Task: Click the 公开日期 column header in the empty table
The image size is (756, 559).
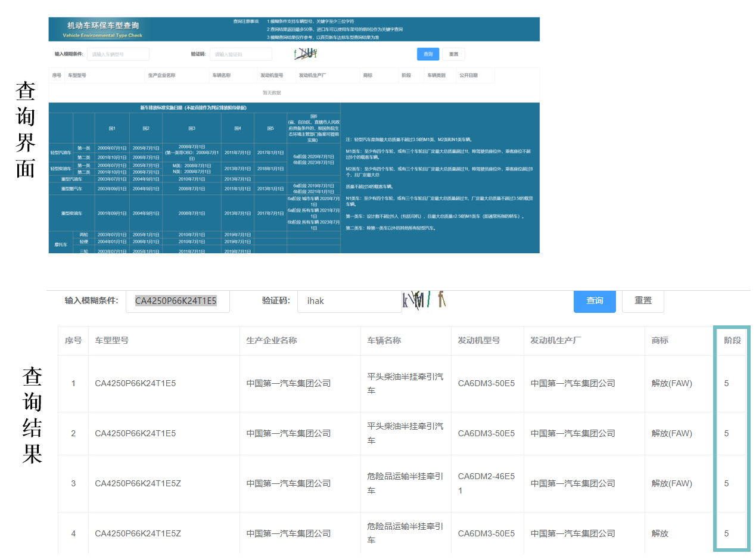Action: click(x=468, y=76)
